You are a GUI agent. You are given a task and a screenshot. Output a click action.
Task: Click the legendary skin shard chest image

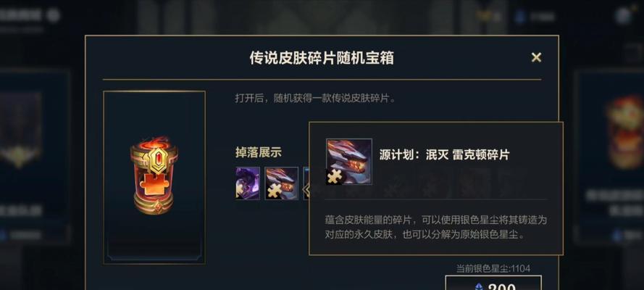point(154,177)
